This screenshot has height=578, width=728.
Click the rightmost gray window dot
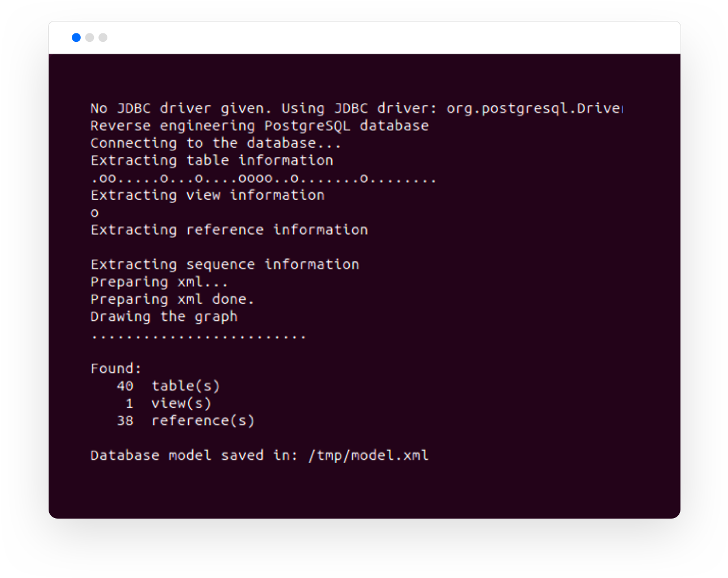[103, 37]
